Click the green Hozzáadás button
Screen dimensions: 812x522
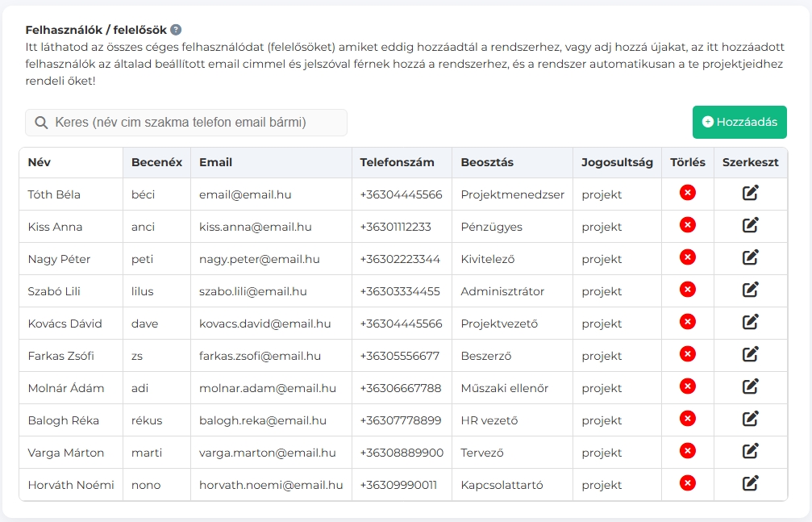(x=739, y=123)
